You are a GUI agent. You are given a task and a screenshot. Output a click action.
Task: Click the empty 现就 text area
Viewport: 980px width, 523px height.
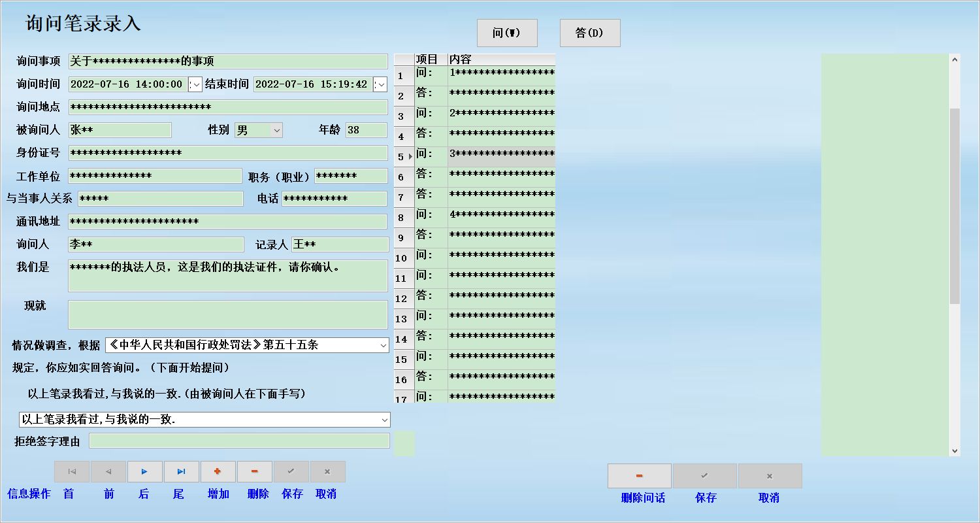228,314
